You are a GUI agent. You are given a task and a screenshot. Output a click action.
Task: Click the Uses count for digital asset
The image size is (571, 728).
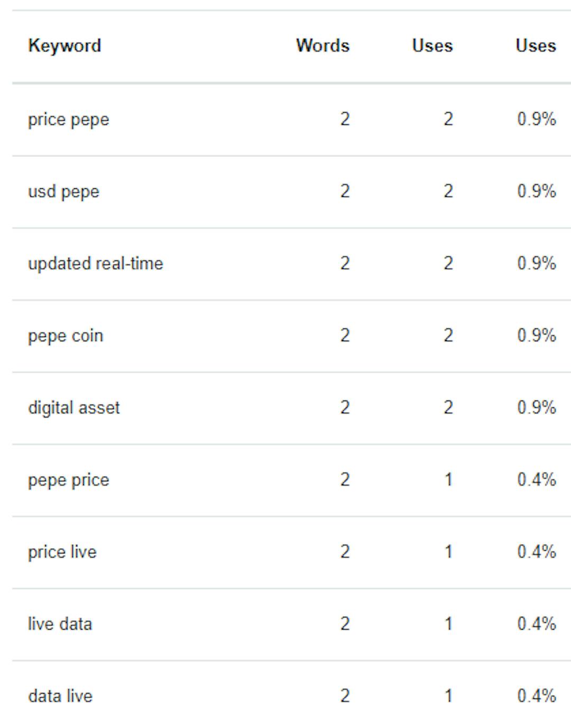448,407
